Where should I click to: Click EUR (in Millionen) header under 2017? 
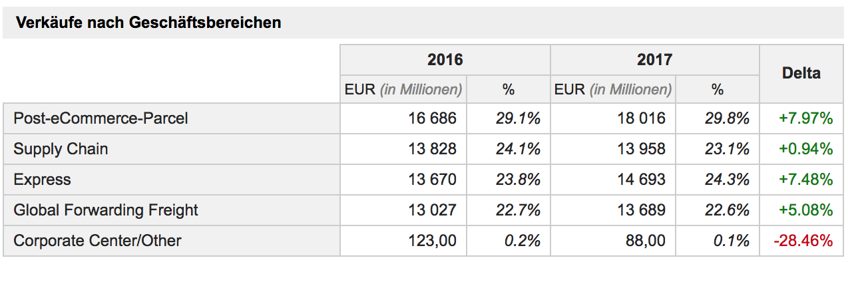point(613,89)
